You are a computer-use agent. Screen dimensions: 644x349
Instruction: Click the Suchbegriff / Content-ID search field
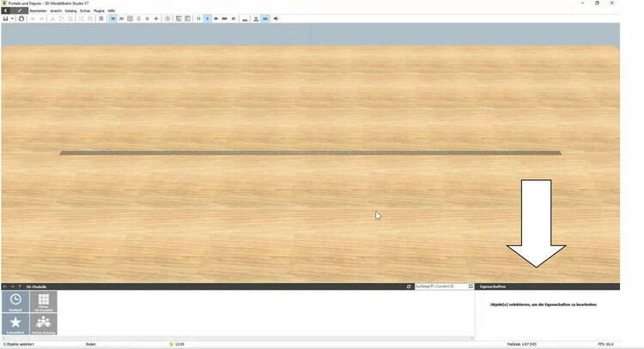[x=440, y=286]
